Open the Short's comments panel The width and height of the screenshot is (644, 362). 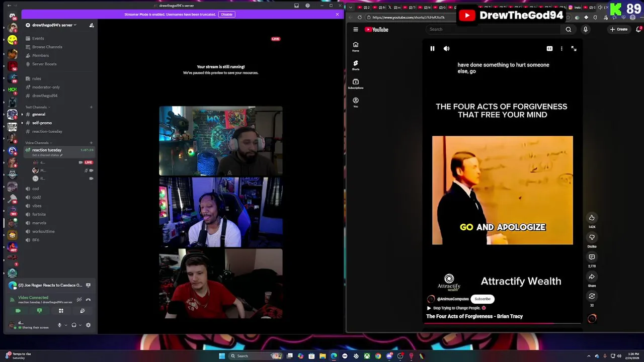(592, 257)
